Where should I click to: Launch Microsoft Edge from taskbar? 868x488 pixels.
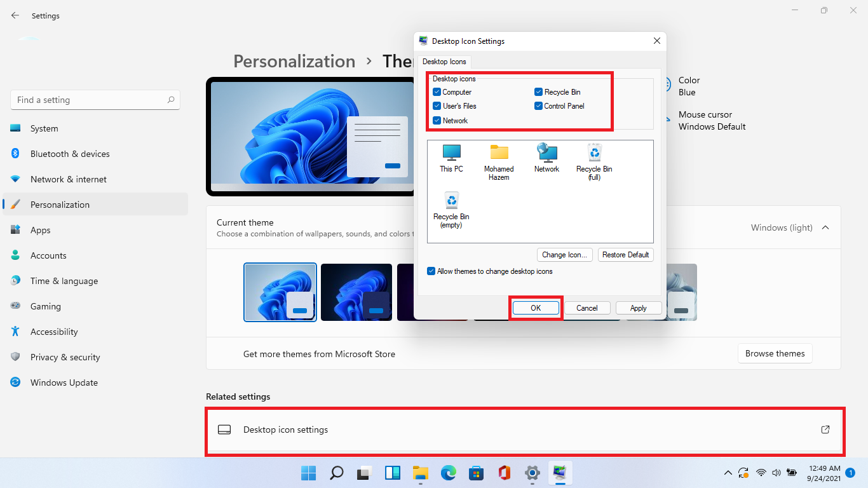pos(448,473)
